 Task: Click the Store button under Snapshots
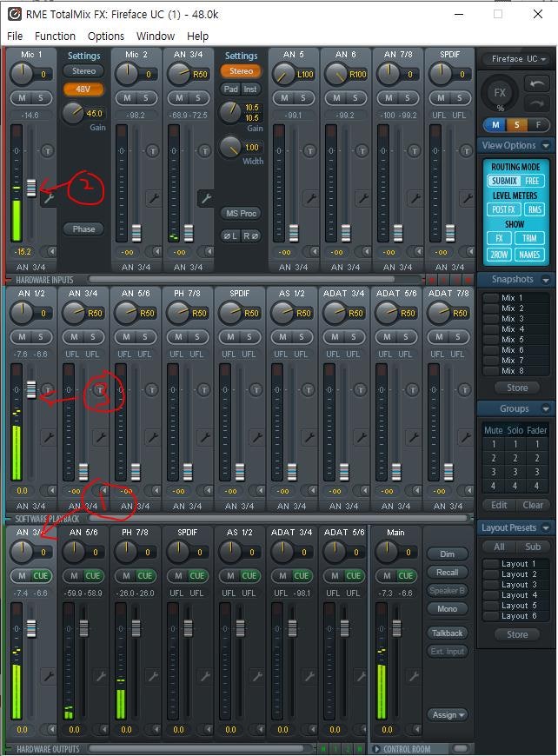pos(517,388)
